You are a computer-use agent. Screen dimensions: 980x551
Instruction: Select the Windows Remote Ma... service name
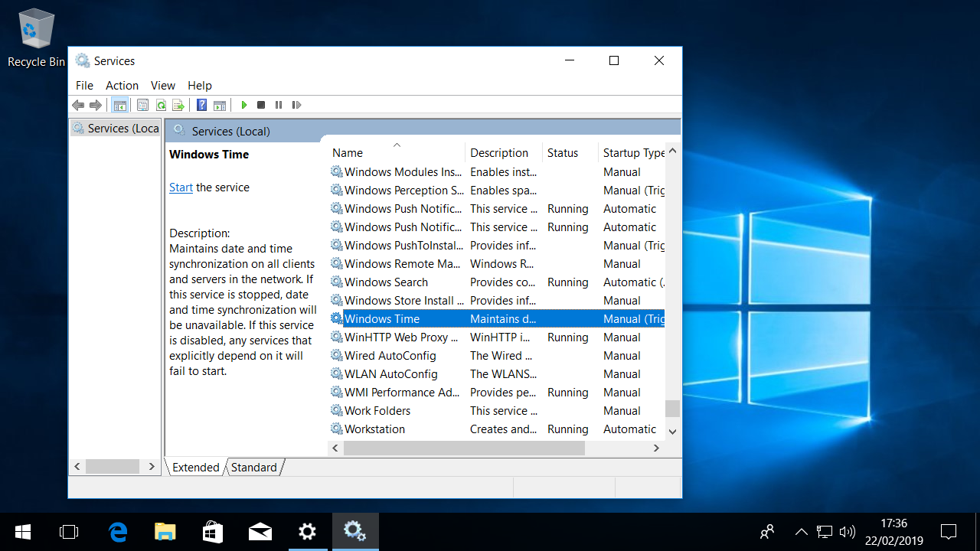(x=403, y=264)
